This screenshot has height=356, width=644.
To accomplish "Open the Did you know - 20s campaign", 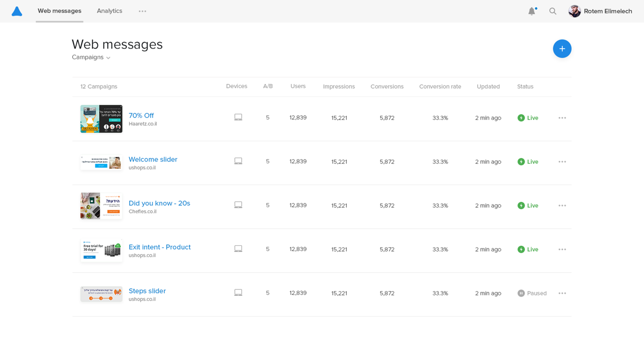I will (159, 203).
